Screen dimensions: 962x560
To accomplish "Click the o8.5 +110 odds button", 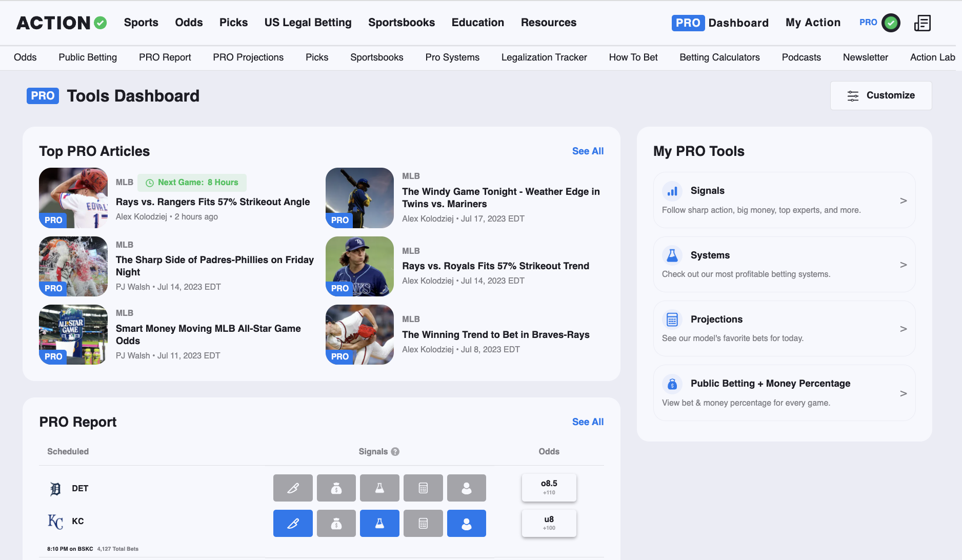I will coord(549,488).
